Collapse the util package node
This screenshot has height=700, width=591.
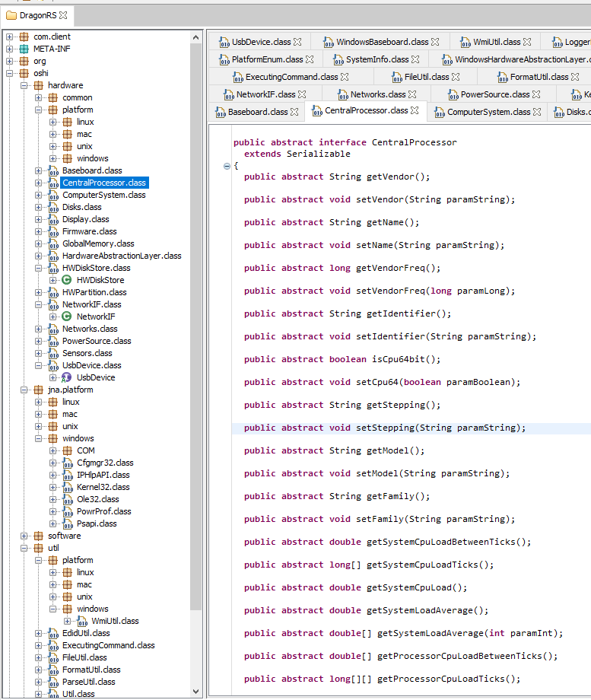click(x=24, y=548)
